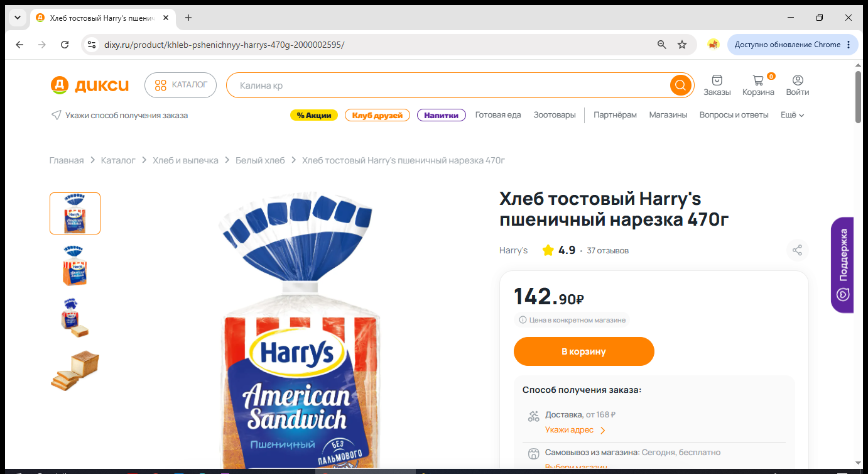Click the page vertical scrollbar
The height and width of the screenshot is (474, 868).
click(x=859, y=97)
